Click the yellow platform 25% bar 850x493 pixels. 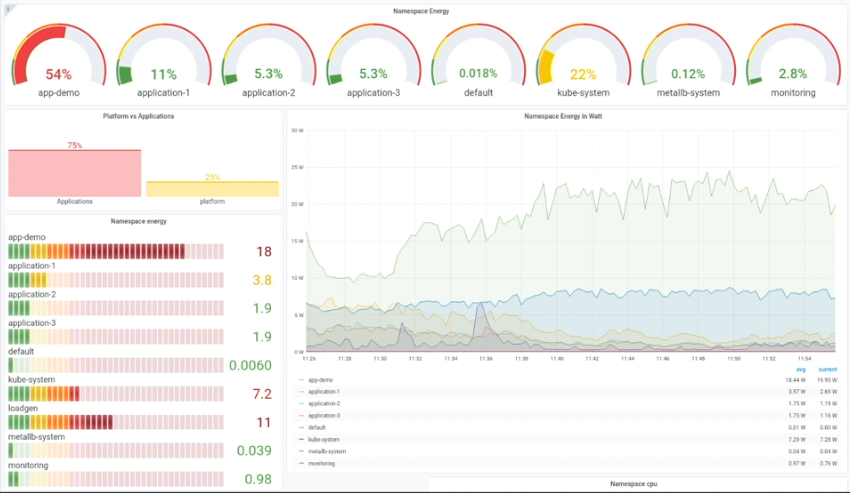pos(212,188)
